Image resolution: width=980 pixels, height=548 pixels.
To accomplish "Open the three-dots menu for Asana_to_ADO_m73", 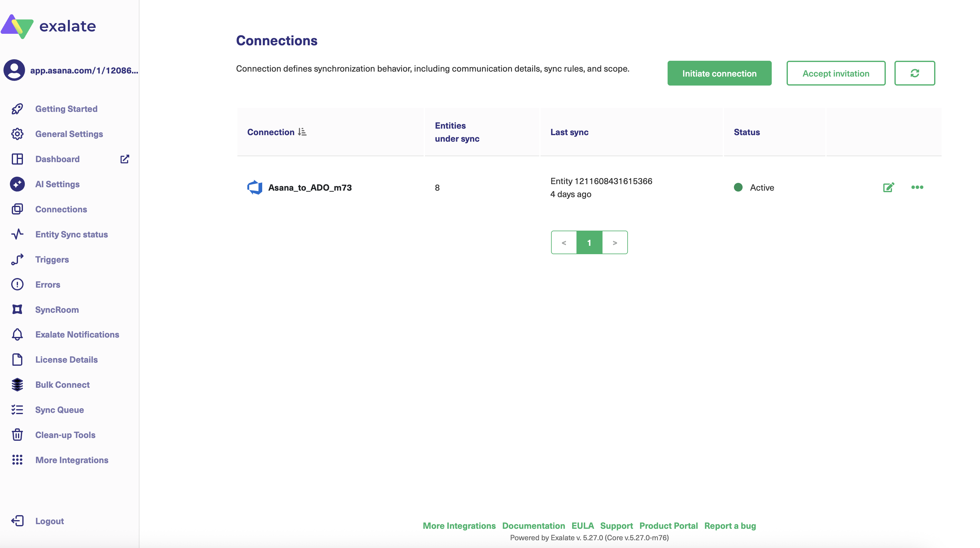I will pyautogui.click(x=917, y=187).
